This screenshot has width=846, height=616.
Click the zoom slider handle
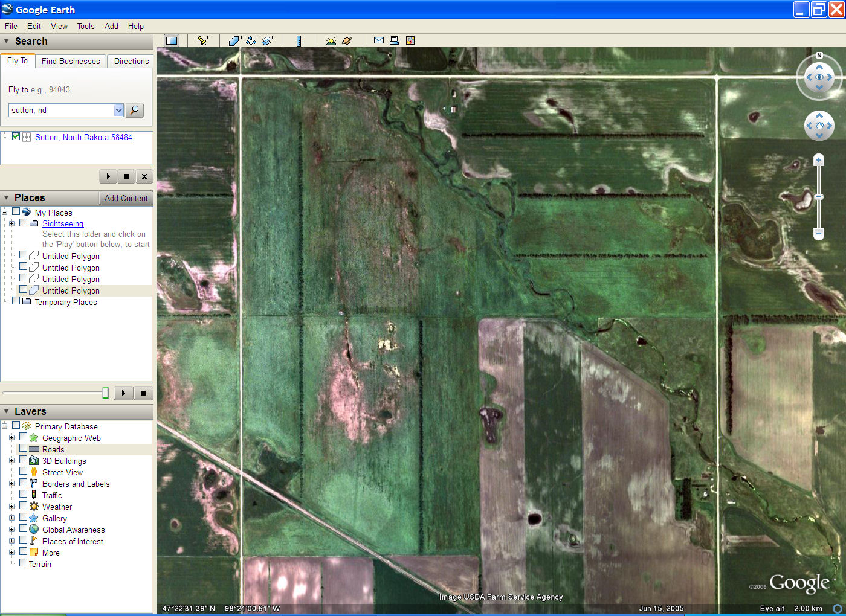point(819,197)
